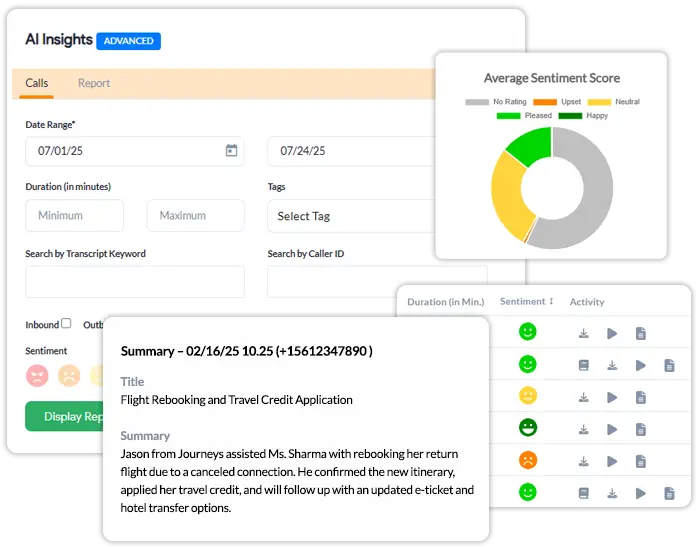Screen dimensions: 700x547
Task: Toggle the orange sad face sentiment filter
Action: click(x=69, y=375)
